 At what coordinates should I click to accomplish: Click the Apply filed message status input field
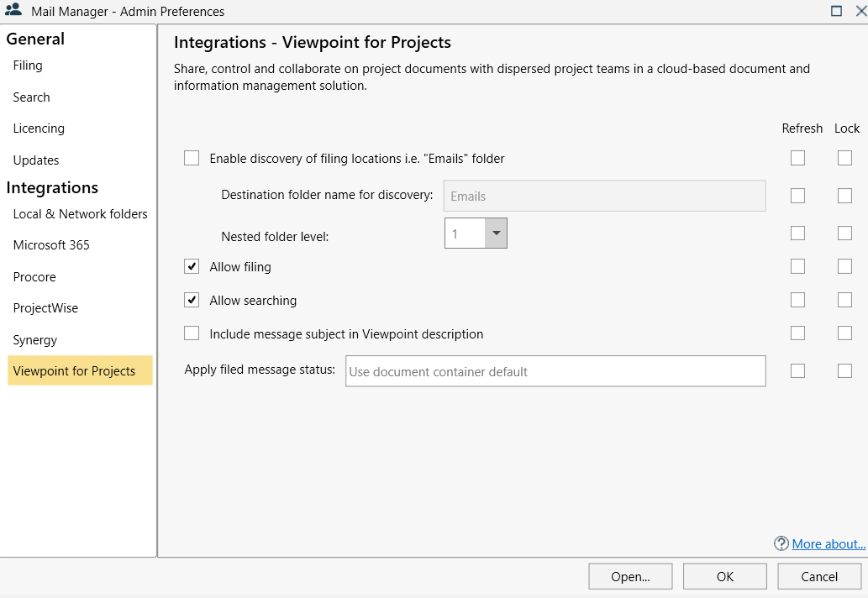555,370
